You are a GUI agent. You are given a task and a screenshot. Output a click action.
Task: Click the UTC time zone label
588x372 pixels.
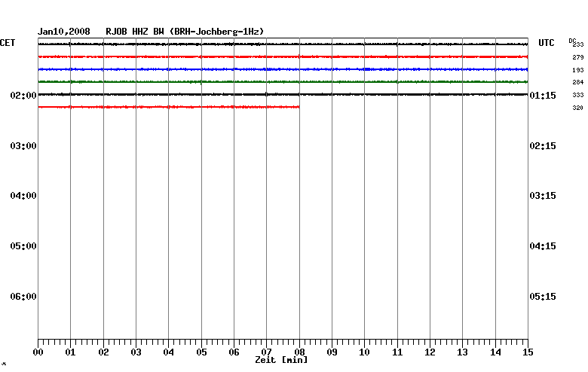(547, 43)
